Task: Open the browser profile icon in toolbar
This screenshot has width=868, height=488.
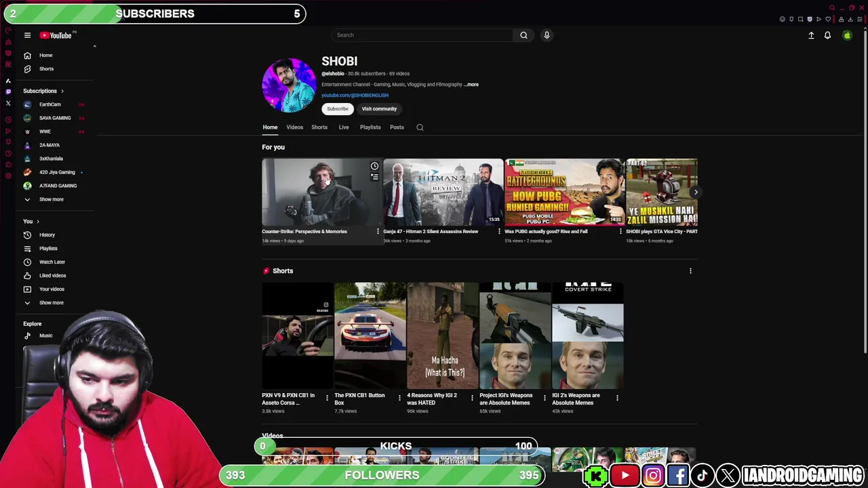Action: pyautogui.click(x=841, y=19)
